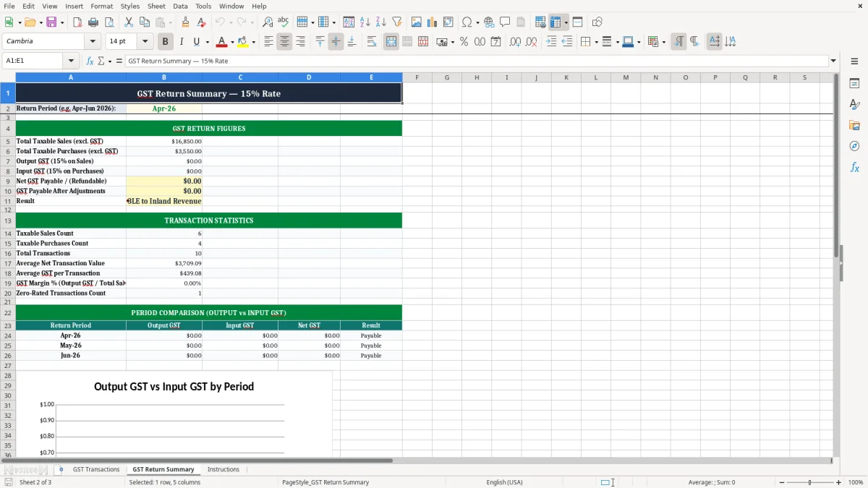Click the 100% zoom level
868x488 pixels.
[856, 482]
